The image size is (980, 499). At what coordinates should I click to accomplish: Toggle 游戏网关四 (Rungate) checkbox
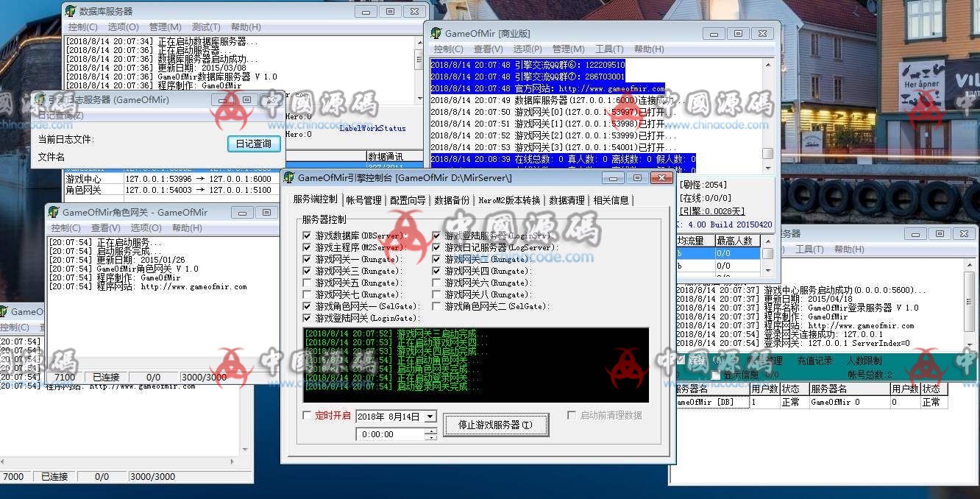(436, 271)
